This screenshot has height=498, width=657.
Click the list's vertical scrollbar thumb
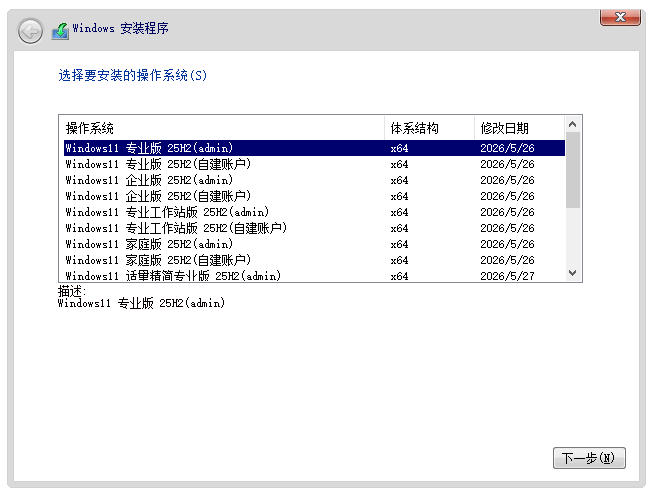pyautogui.click(x=573, y=170)
